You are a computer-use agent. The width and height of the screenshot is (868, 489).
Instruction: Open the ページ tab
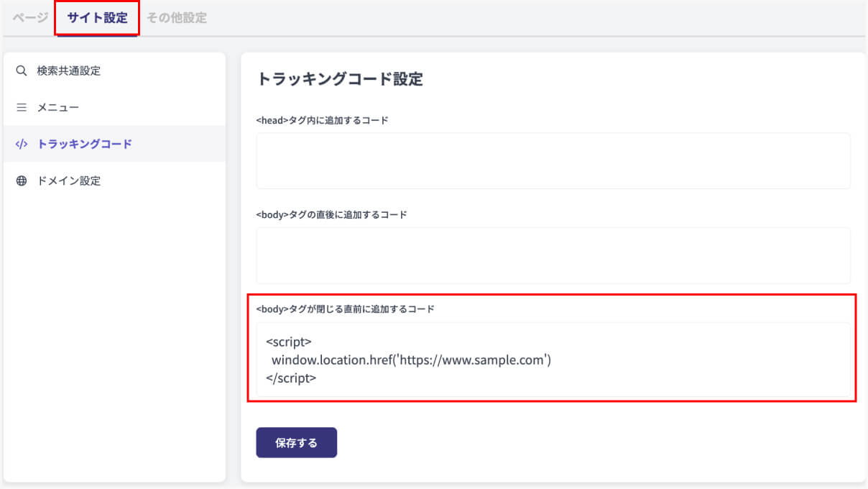(x=30, y=18)
